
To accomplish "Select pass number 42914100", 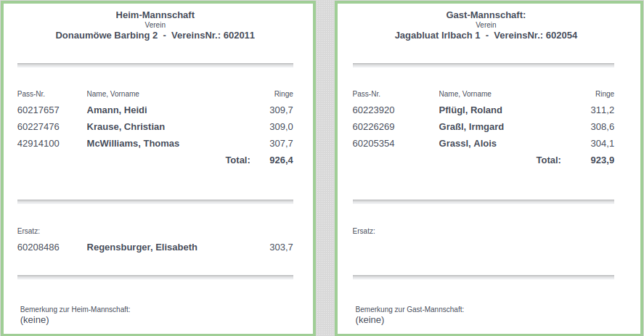I will [38, 144].
